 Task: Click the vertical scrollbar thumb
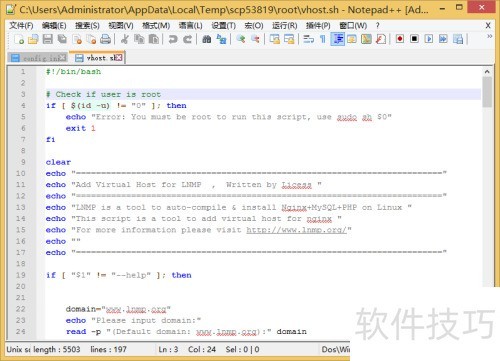(487, 92)
